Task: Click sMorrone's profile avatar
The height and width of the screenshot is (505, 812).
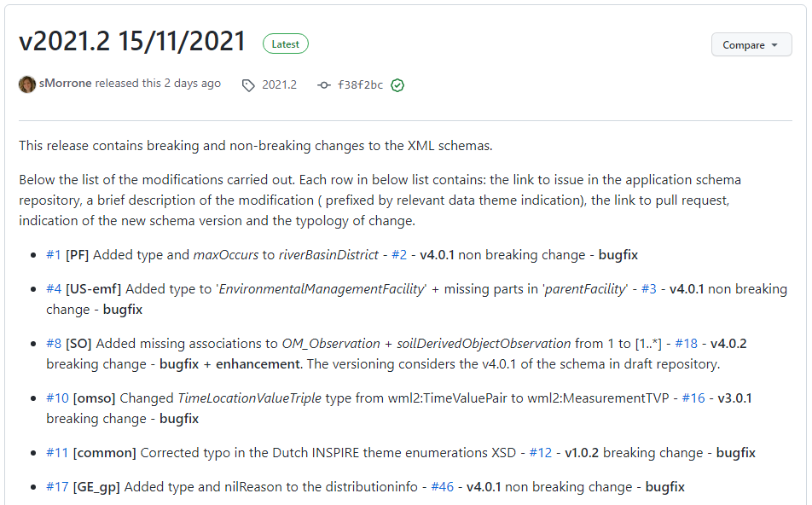Action: (x=27, y=84)
